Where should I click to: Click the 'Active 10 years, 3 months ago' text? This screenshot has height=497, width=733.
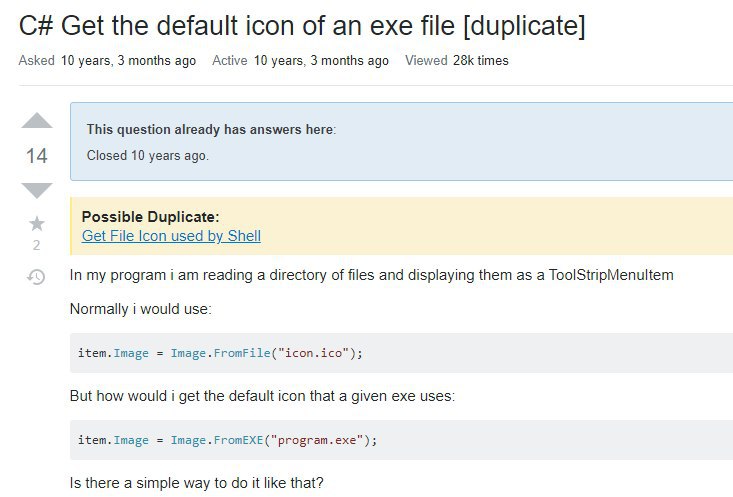(300, 61)
